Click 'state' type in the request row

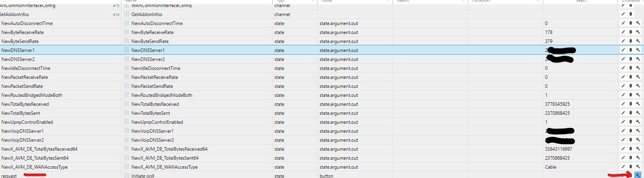click(x=279, y=176)
